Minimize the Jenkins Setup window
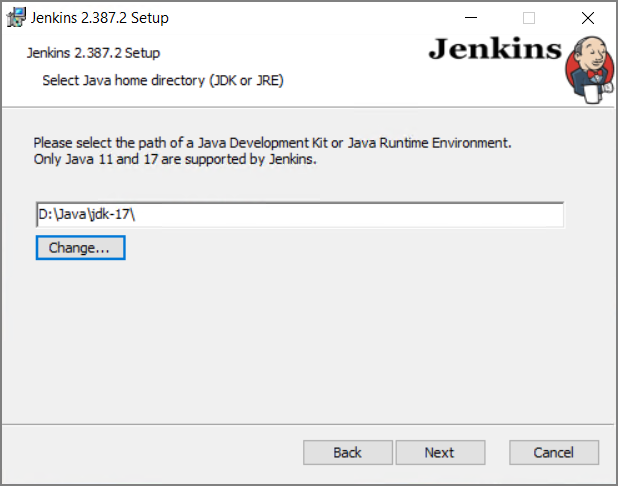This screenshot has height=486, width=618. pos(471,18)
